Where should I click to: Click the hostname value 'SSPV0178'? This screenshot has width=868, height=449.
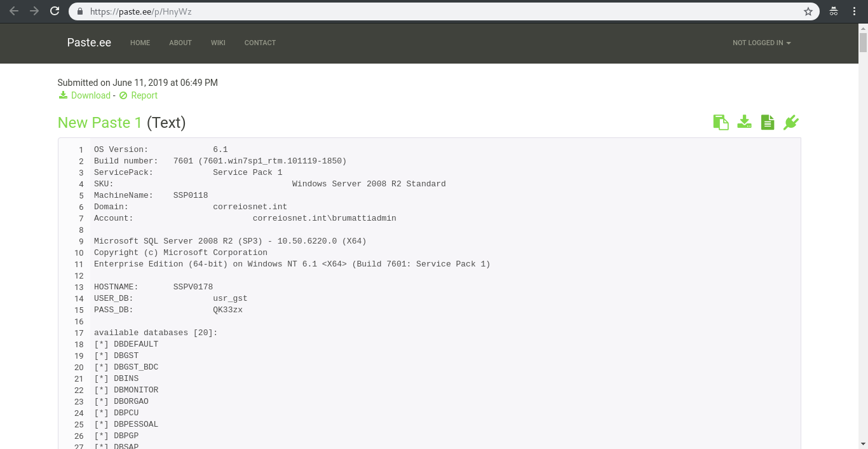193,287
